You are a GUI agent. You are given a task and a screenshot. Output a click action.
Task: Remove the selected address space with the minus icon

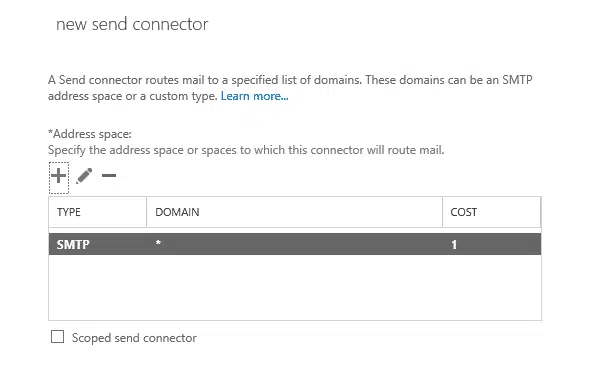coord(109,176)
